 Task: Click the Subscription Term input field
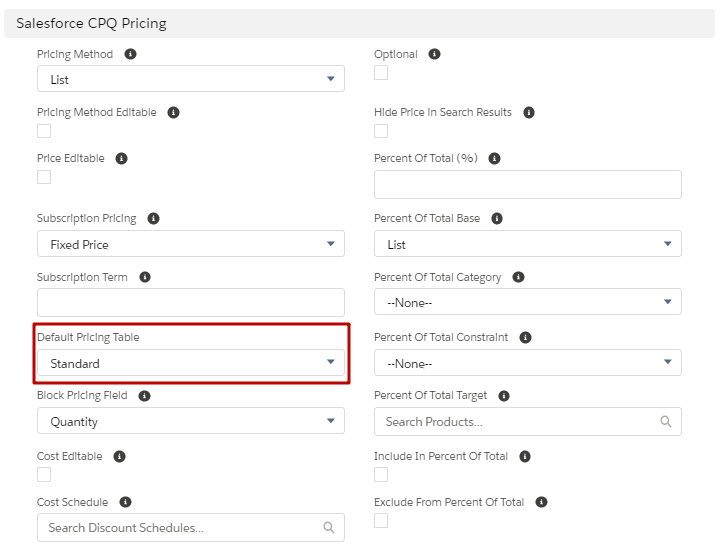[191, 302]
